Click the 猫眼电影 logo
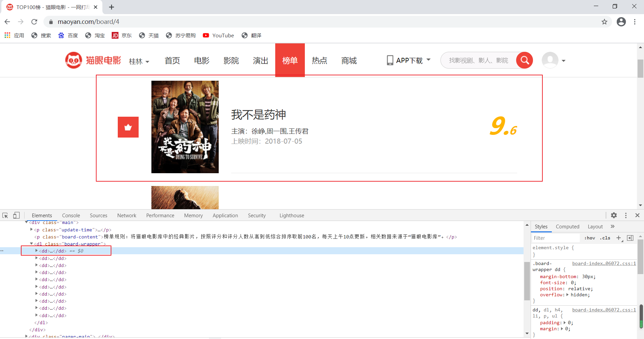Image resolution: width=644 pixels, height=339 pixels. coord(93,60)
